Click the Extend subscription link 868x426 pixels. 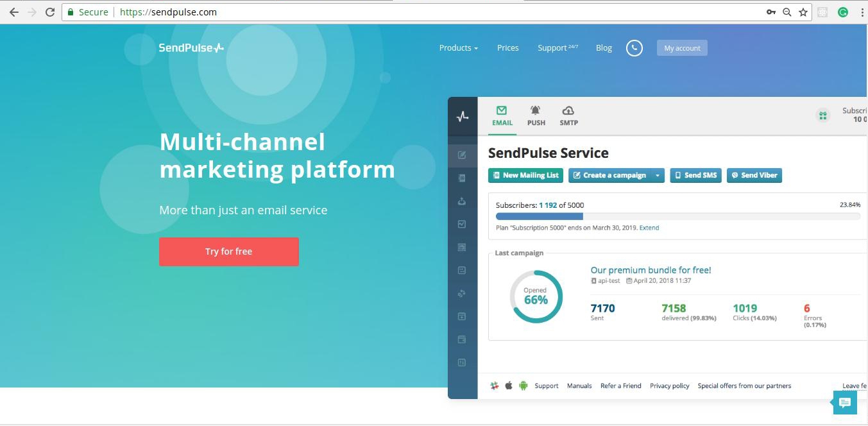pos(649,228)
